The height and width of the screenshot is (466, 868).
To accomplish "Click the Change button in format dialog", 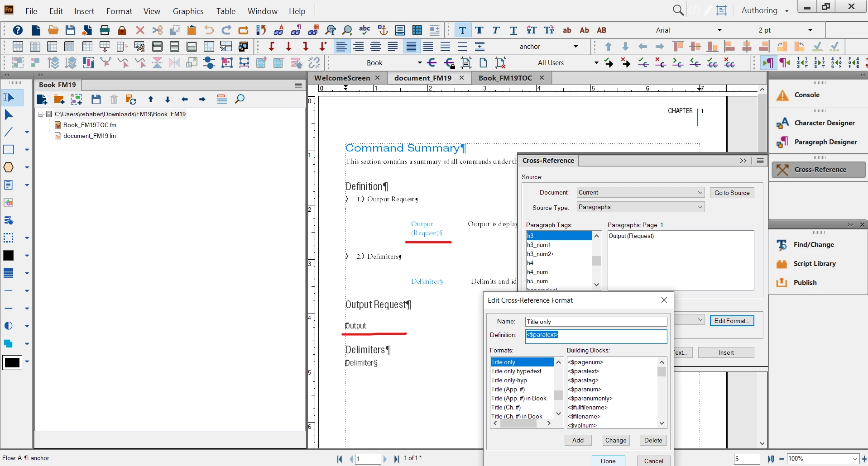I will pyautogui.click(x=616, y=441).
